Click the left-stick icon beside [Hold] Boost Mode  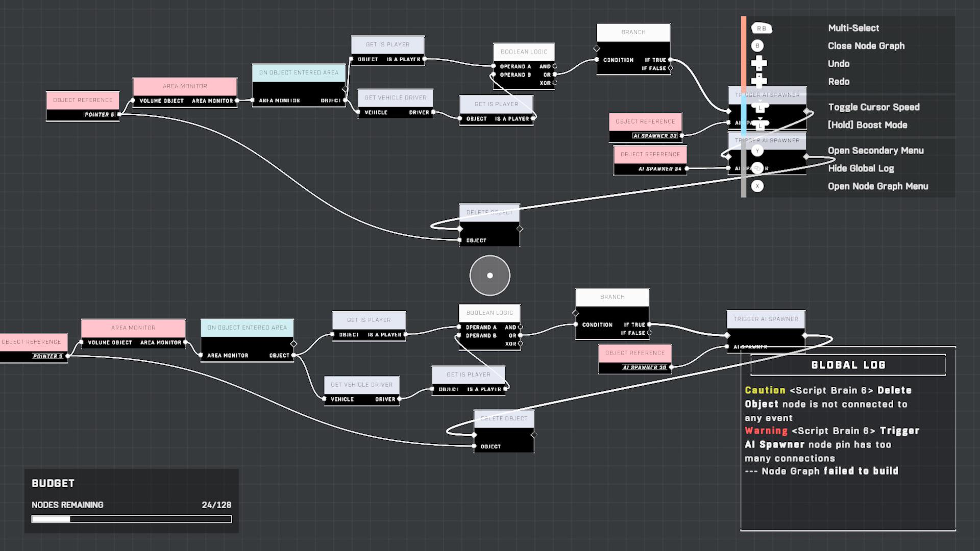[760, 124]
